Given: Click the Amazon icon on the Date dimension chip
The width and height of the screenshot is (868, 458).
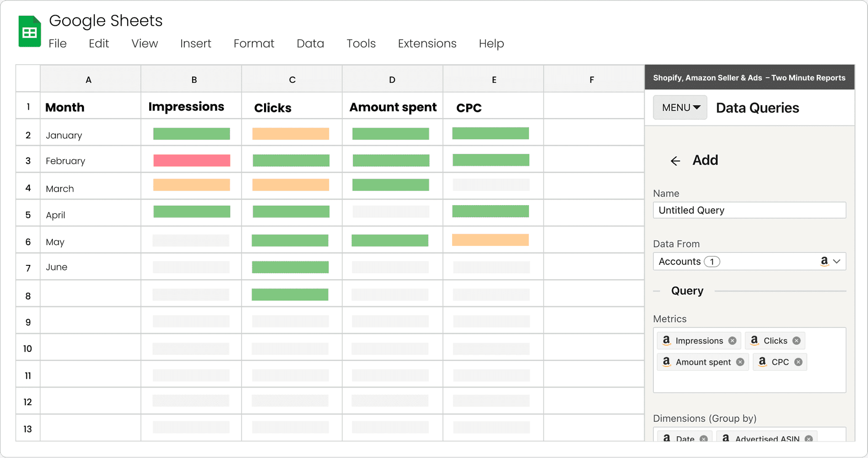Looking at the screenshot, I should [x=666, y=439].
